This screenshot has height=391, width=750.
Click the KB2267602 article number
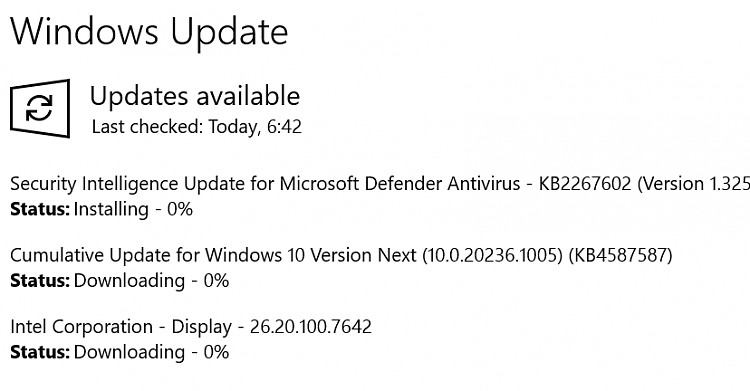coord(585,184)
